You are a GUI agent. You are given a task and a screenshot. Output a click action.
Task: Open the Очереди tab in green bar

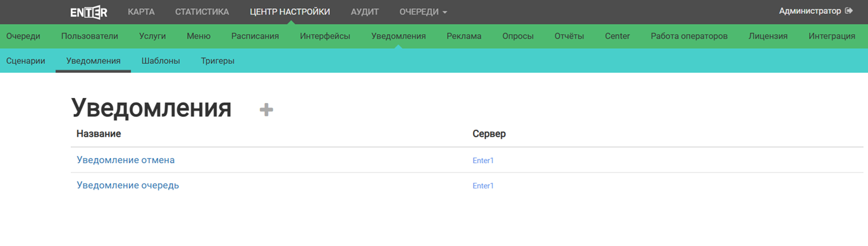(23, 36)
